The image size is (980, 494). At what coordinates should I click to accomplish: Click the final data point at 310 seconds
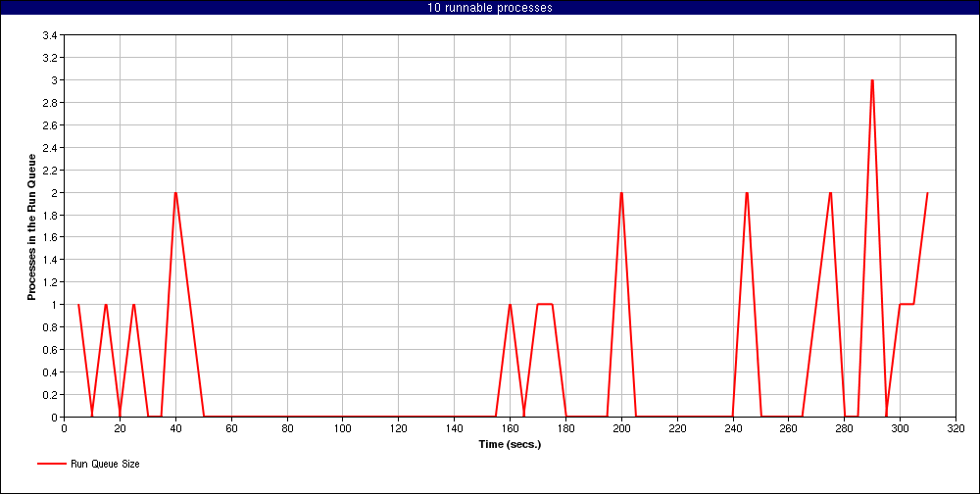[927, 192]
